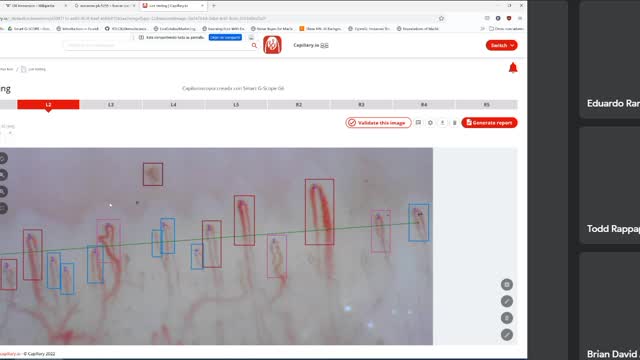This screenshot has height=360, width=640.
Task: Select the L2 finger tab
Action: [x=48, y=104]
